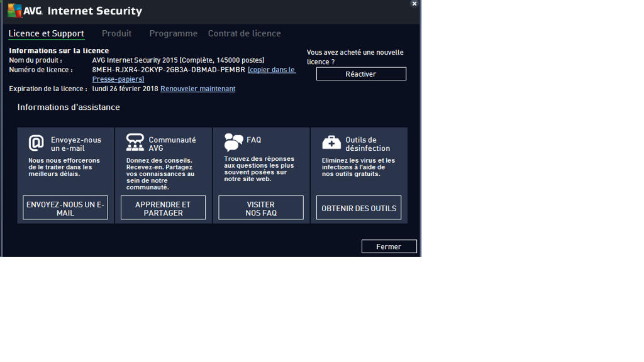Click ENVOYEZ-NOUS UN E-MAIL button
Viewport: 644px width, 362px height.
65,207
